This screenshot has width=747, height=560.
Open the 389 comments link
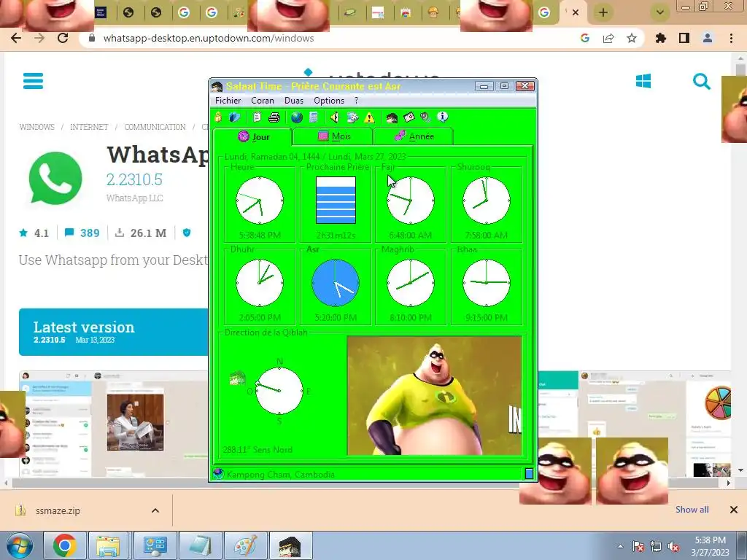pos(82,233)
